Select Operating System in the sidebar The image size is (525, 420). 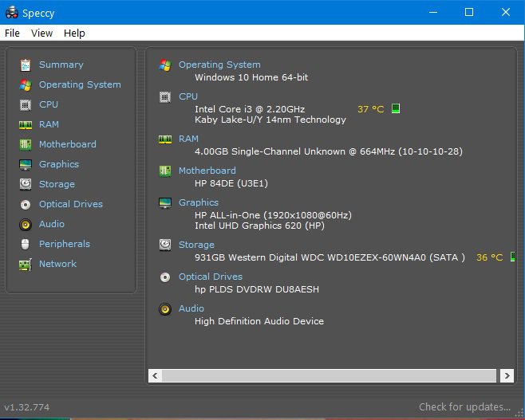pos(80,84)
